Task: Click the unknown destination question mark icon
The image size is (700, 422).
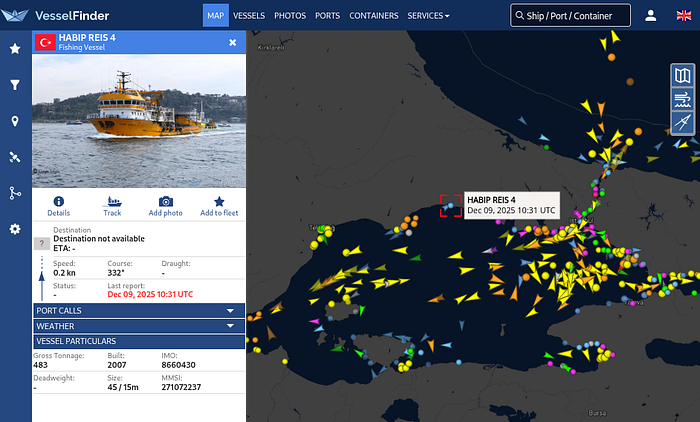Action: 42,243
